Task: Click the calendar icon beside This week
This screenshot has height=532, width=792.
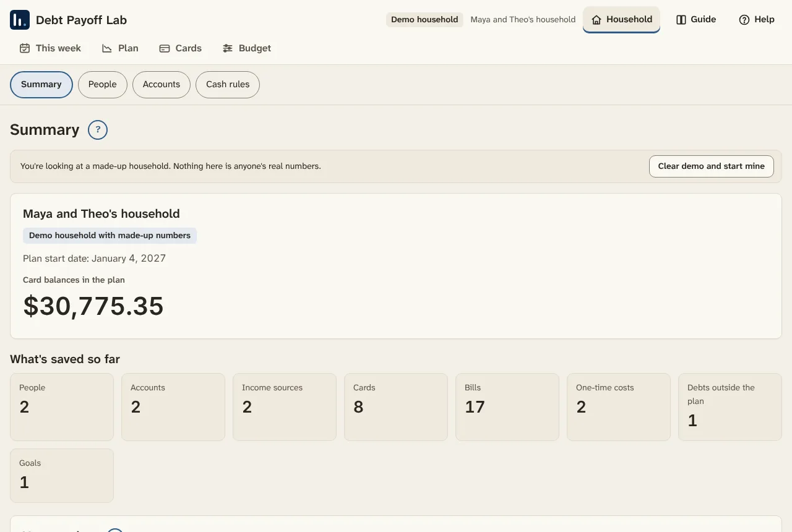Action: click(25, 48)
